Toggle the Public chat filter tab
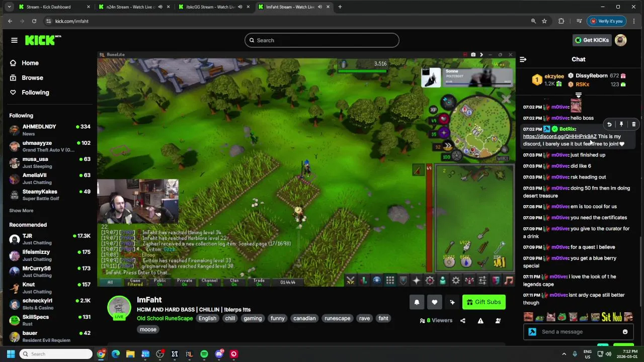 pos(160,282)
